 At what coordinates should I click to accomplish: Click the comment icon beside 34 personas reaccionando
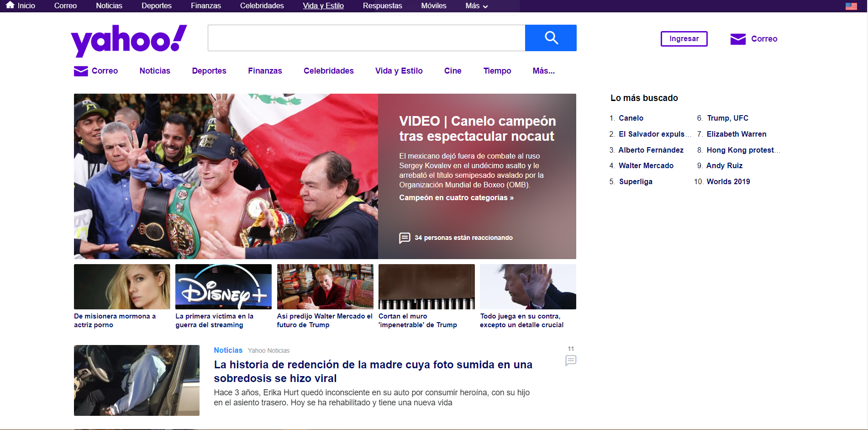click(405, 238)
